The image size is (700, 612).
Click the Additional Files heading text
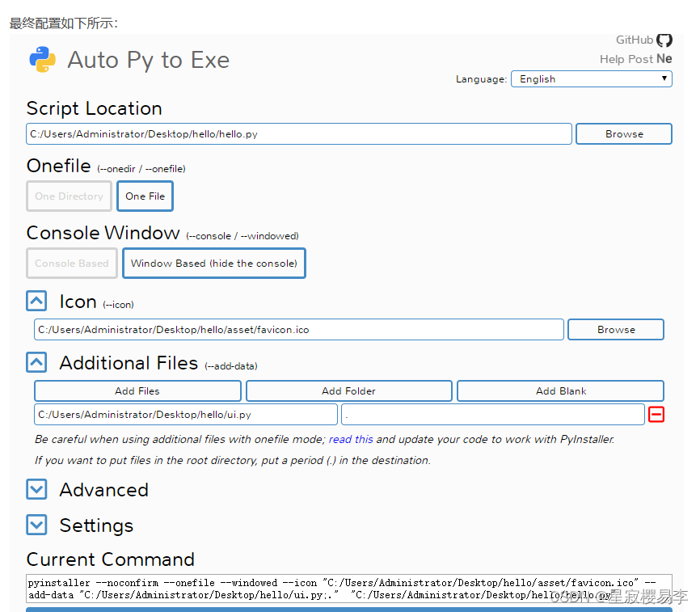(x=129, y=363)
